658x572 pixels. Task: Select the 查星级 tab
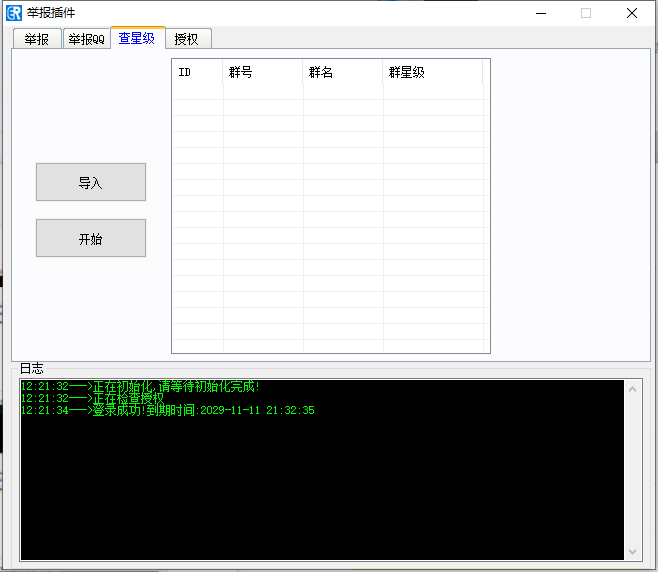tap(138, 38)
